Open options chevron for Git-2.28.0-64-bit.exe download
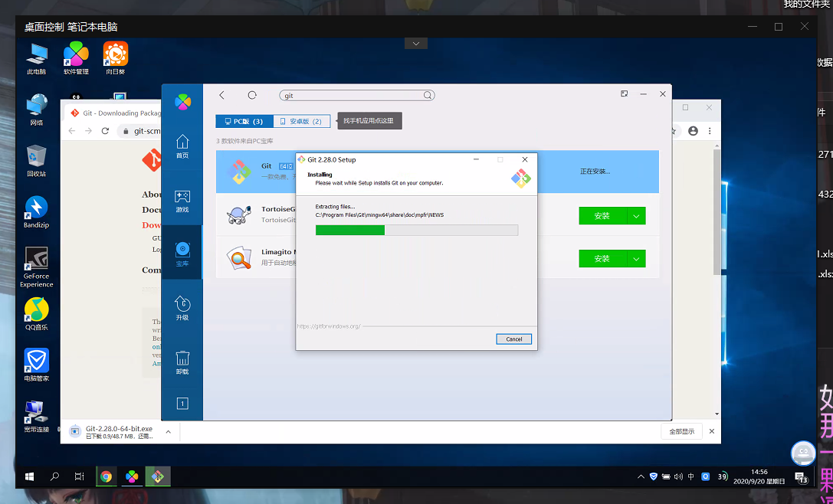This screenshot has height=504, width=833. tap(168, 431)
